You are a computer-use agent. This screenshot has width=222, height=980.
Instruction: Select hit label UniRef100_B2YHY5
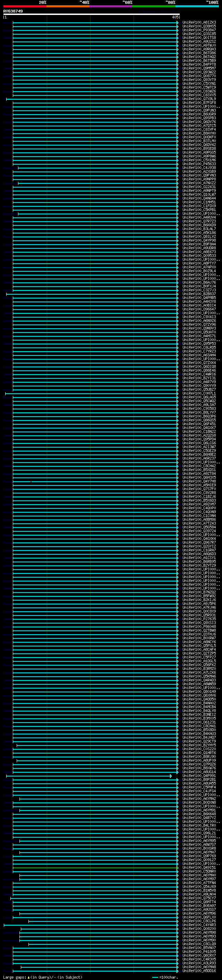pyautogui.click(x=199, y=745)
